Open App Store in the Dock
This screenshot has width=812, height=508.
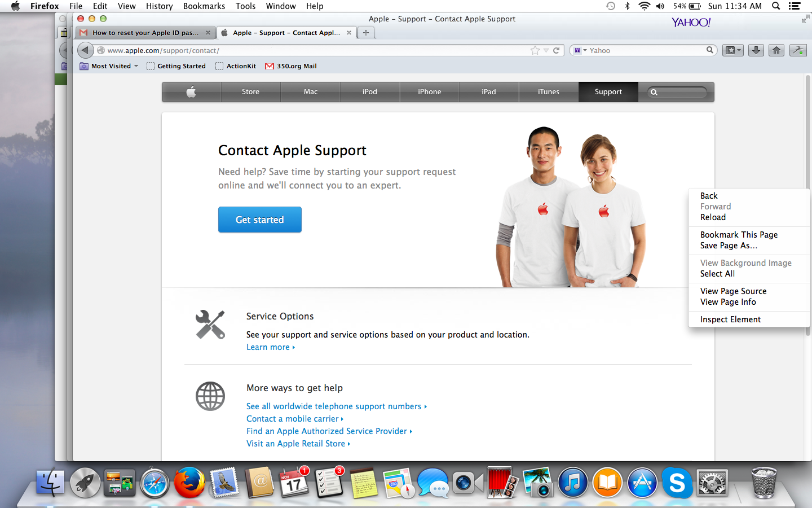tap(642, 483)
